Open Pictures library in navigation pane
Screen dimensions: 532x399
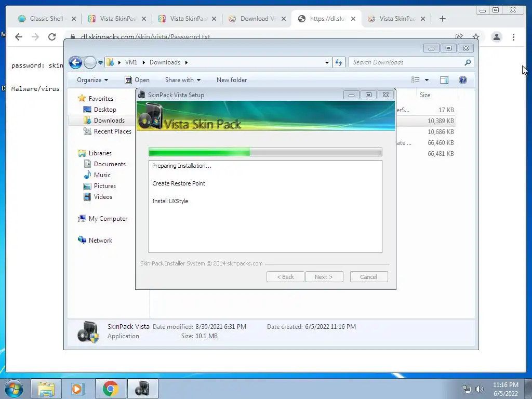[99, 186]
